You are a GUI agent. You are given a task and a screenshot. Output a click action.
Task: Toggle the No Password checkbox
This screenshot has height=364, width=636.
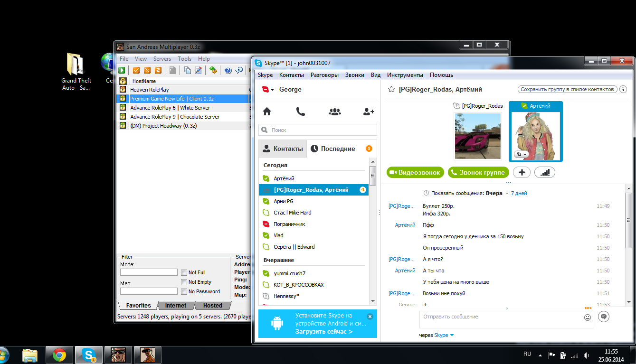click(x=184, y=291)
